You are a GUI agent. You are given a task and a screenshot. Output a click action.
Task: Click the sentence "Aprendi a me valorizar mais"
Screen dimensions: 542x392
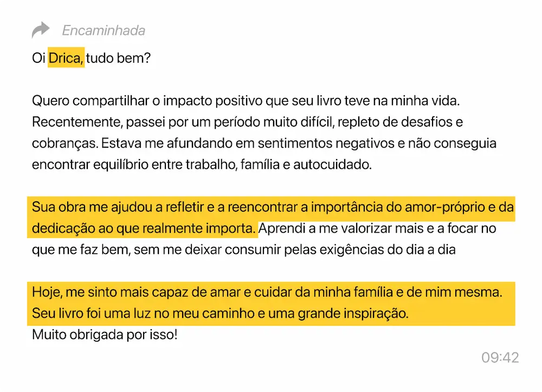(378, 228)
